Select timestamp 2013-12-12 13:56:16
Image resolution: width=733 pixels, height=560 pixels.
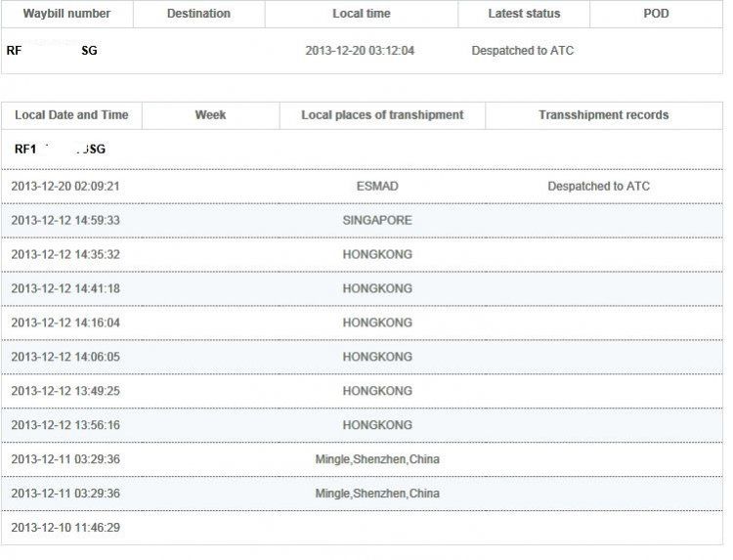click(x=65, y=425)
